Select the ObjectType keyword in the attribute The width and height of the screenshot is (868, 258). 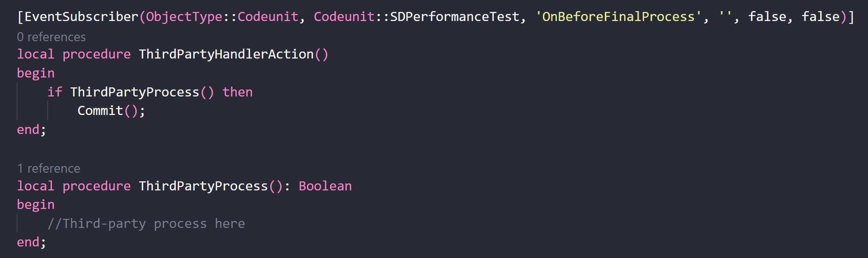pyautogui.click(x=184, y=17)
